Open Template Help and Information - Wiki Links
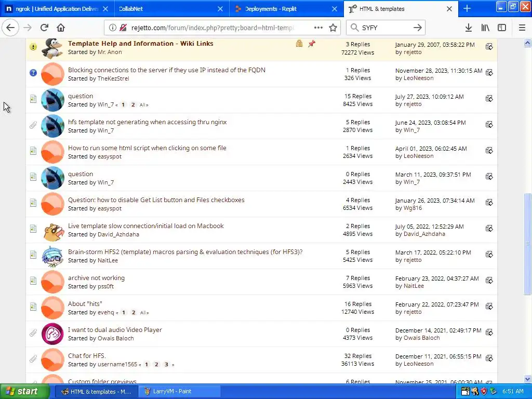This screenshot has width=532, height=399. (x=140, y=44)
